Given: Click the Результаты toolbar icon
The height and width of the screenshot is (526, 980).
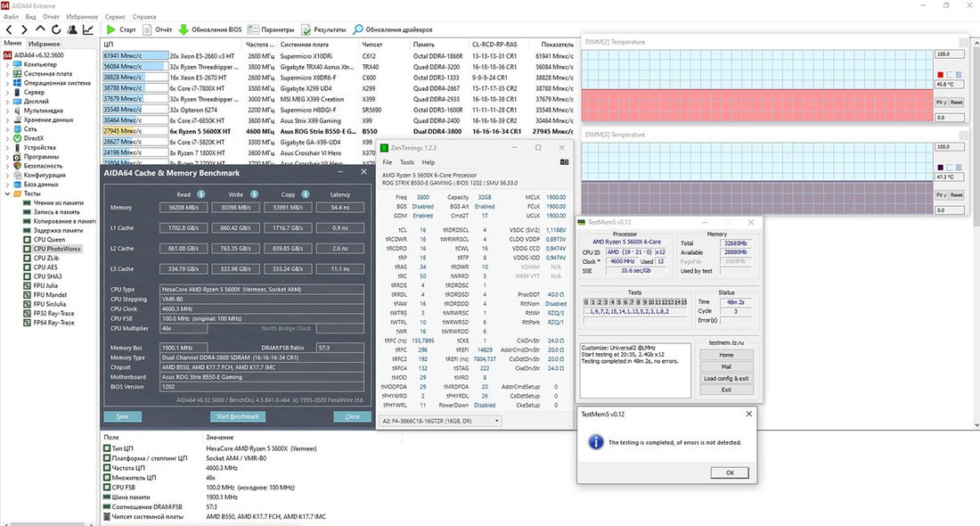Looking at the screenshot, I should 306,29.
